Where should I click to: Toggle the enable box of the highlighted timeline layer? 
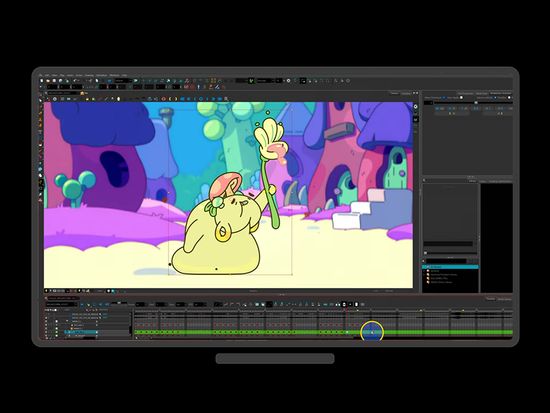[x=56, y=332]
